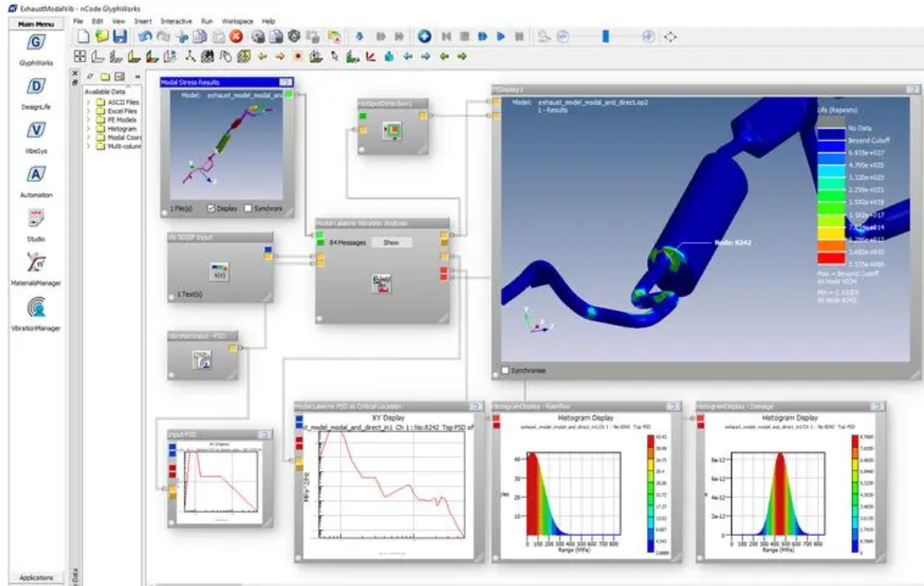Image resolution: width=924 pixels, height=586 pixels.
Task: Click the yellow left arrow in second toolbar
Action: [262, 57]
